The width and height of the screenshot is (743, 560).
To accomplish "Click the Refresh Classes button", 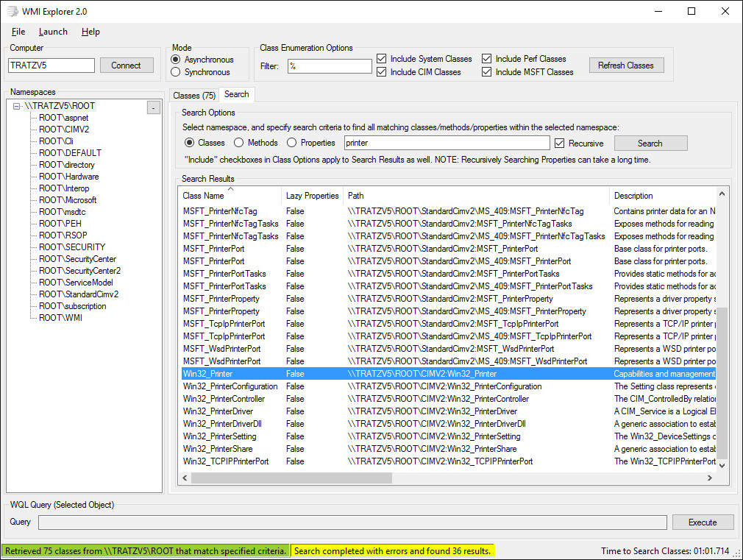I will pos(626,65).
